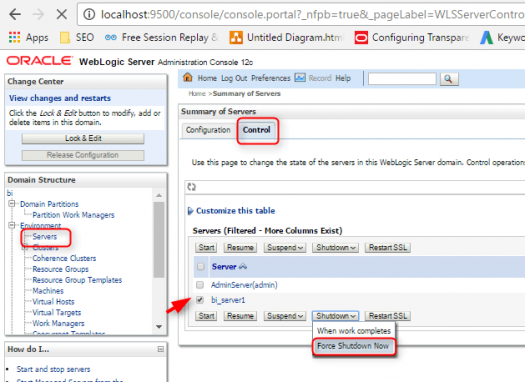Click Domain Structure scroll up arrow
This screenshot has width=525, height=382.
click(159, 195)
